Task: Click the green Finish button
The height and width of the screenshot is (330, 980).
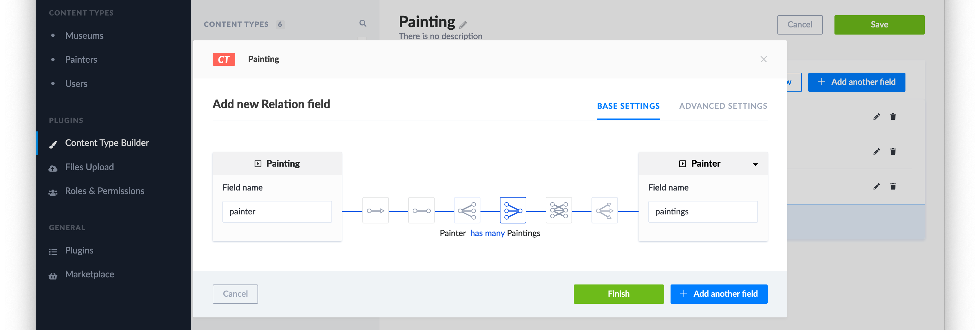Action: 619,294
